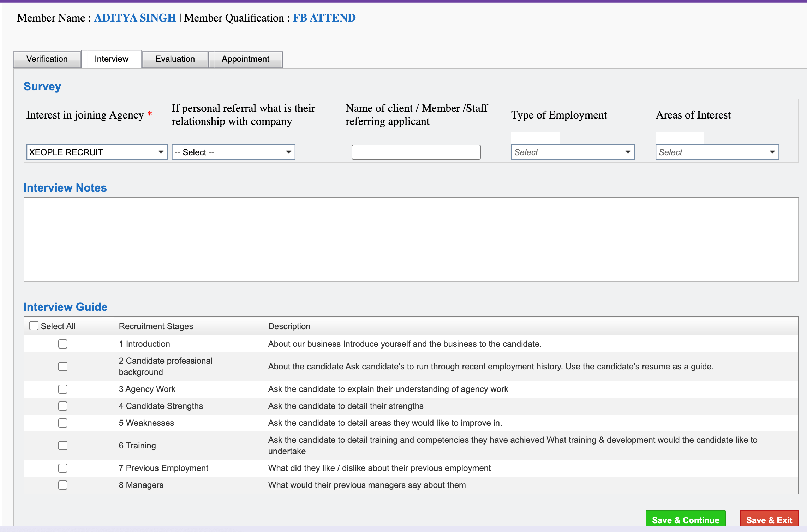
Task: Click the '3 Agency Work' stage text
Action: (147, 389)
